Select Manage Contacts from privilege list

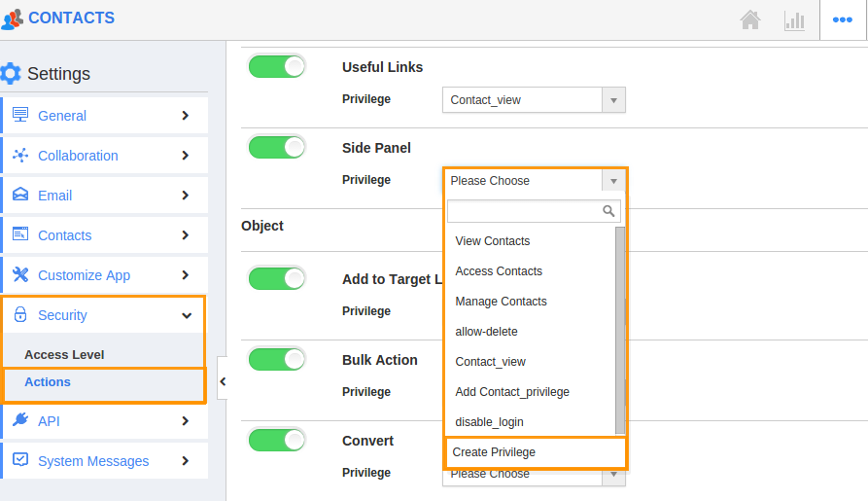click(501, 302)
